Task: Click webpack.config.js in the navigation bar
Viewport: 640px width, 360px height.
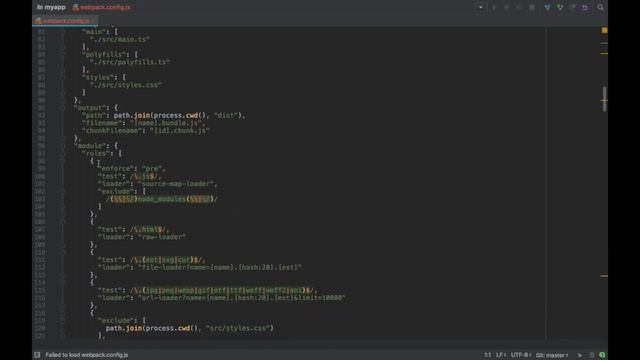Action: coord(101,7)
